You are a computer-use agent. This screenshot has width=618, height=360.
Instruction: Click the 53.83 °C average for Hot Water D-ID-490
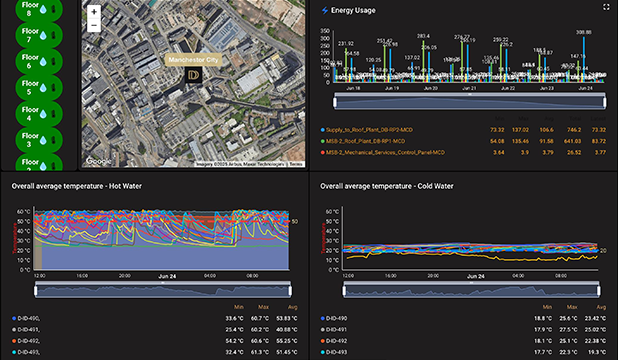click(x=287, y=318)
